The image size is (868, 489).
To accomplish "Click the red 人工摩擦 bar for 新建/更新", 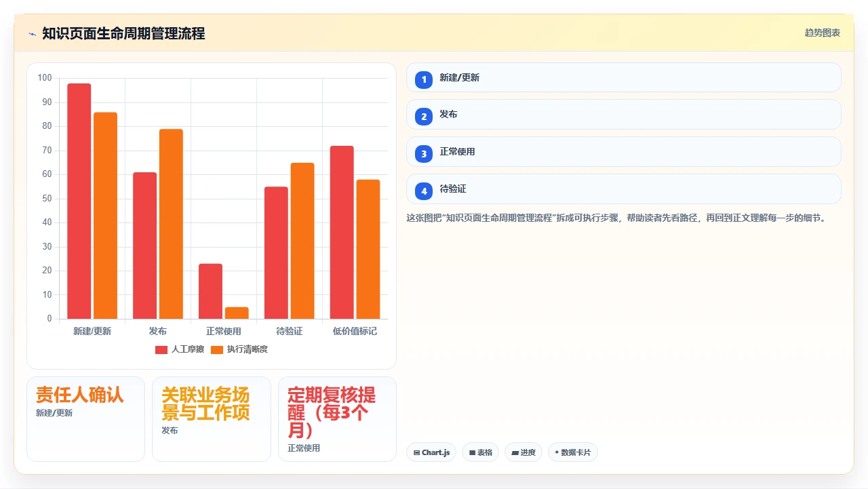I will point(79,201).
